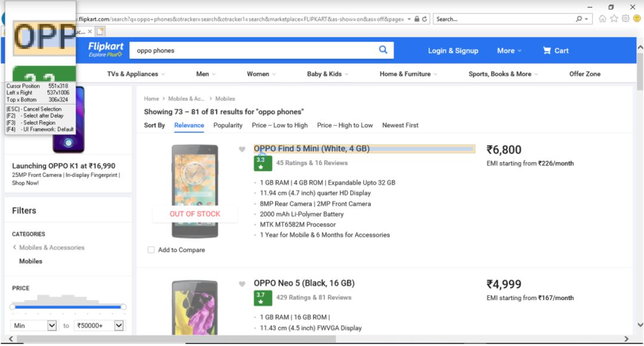
Task: Wishlist heart for OPPO Find 5 Mini
Action: [x=242, y=149]
